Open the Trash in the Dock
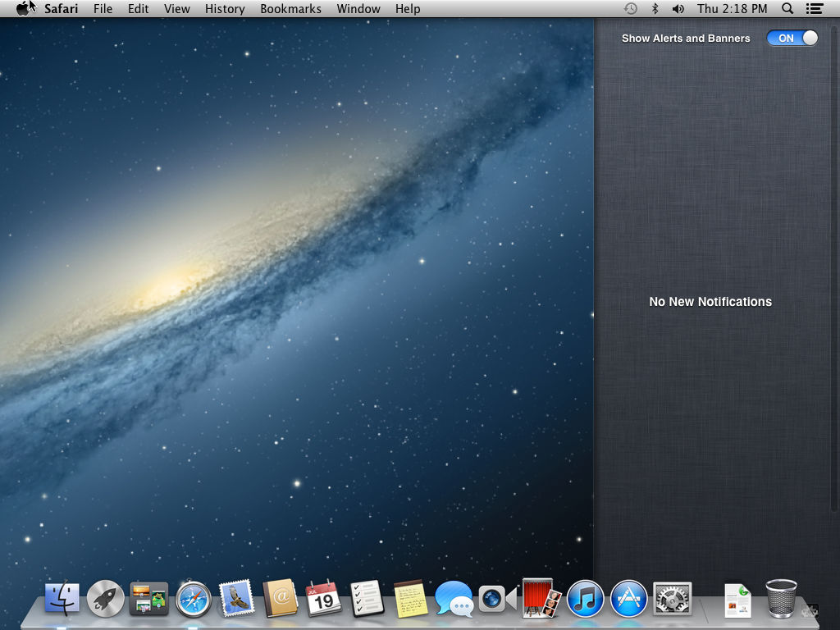 tap(781, 599)
